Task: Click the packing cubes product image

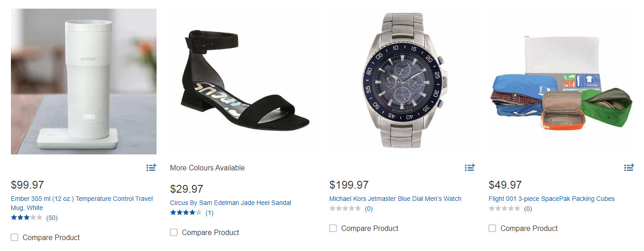Action: [562, 82]
